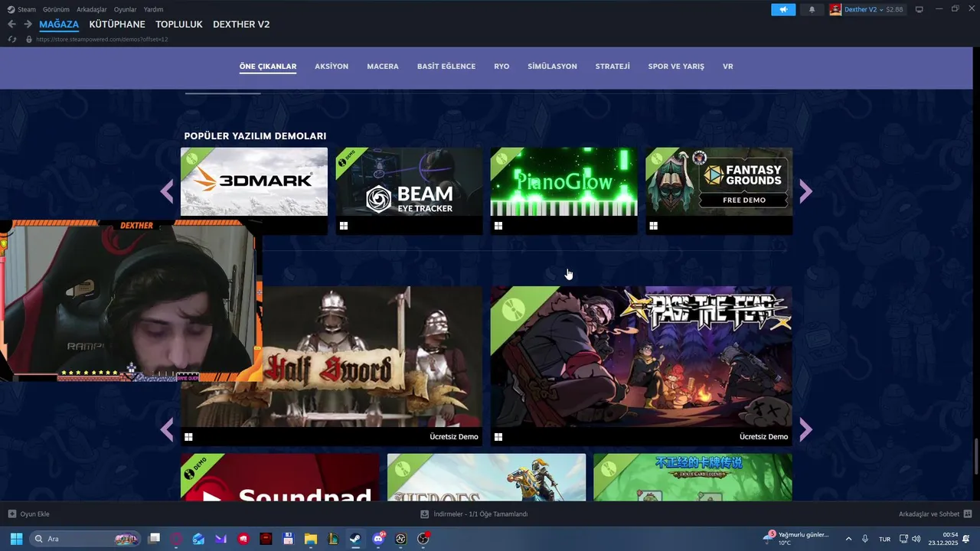This screenshot has height=551, width=980.
Task: Reload the store page
Action: click(x=12, y=39)
